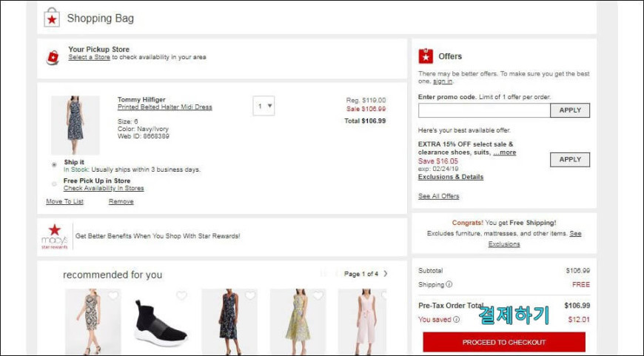Open the quantity dropdown for the dress
The height and width of the screenshot is (356, 644).
pyautogui.click(x=264, y=106)
